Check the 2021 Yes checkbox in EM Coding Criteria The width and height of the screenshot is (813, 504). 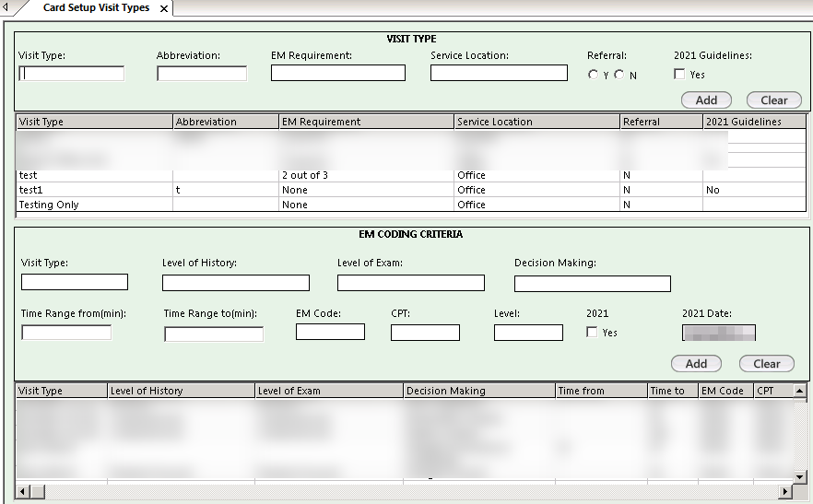click(592, 332)
